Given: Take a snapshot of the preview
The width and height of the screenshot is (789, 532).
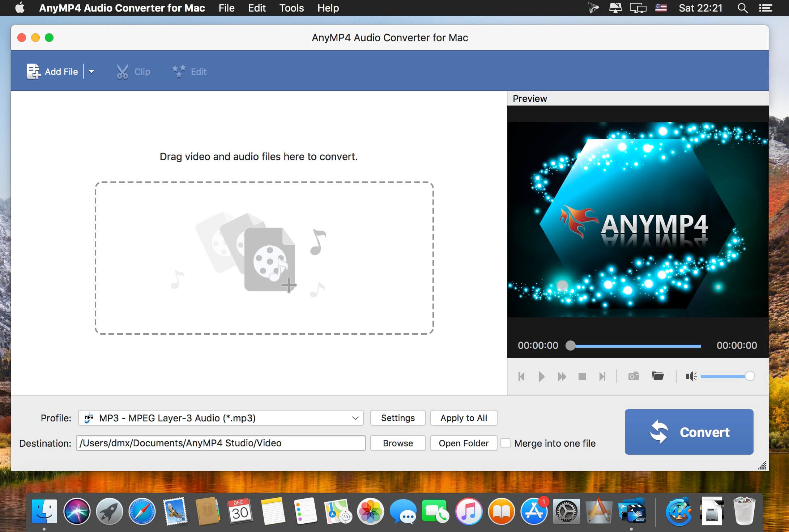Looking at the screenshot, I should (x=634, y=376).
